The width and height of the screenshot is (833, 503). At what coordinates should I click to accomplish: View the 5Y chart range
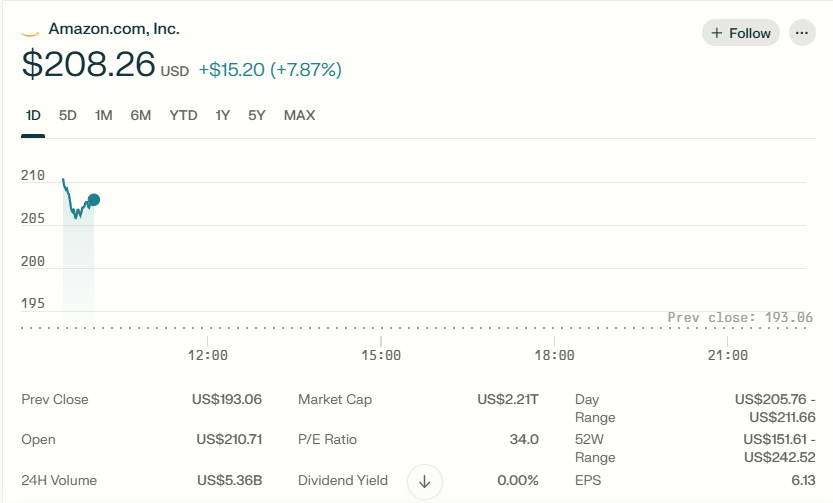(257, 115)
